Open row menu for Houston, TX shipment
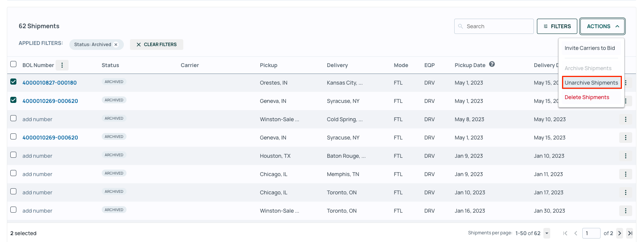Image resolution: width=644 pixels, height=242 pixels. (625, 156)
